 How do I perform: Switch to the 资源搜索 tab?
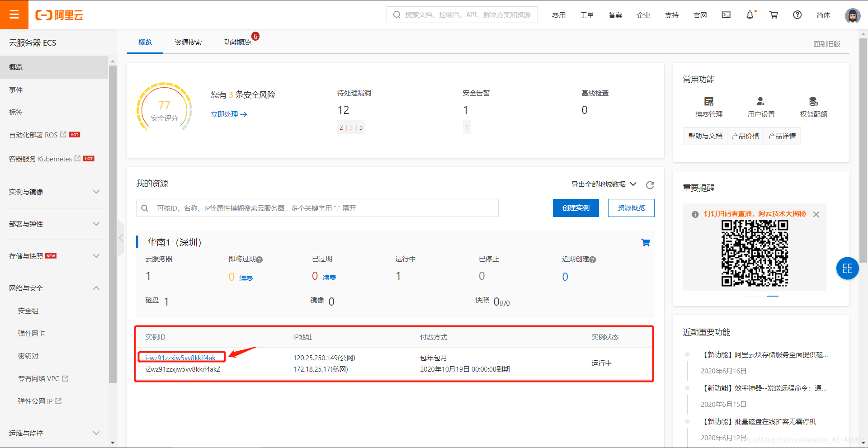pyautogui.click(x=188, y=42)
